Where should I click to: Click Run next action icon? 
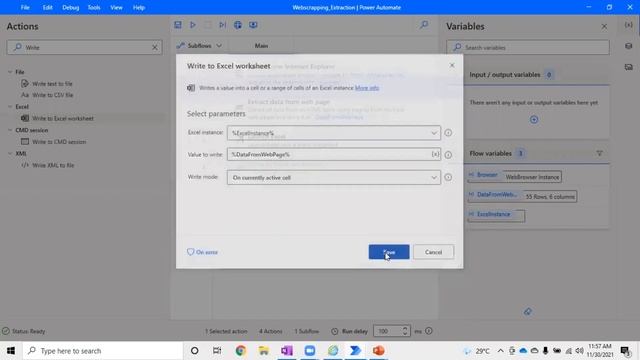point(222,25)
